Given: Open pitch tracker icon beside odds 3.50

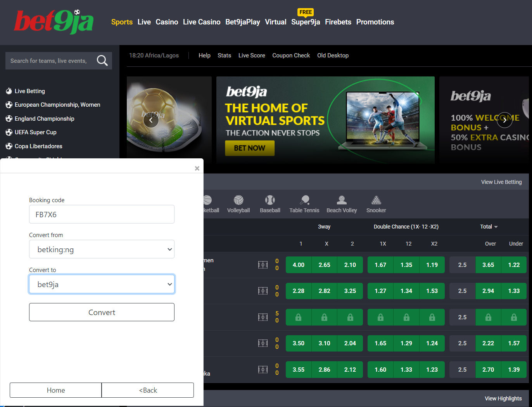Looking at the screenshot, I should pos(263,343).
